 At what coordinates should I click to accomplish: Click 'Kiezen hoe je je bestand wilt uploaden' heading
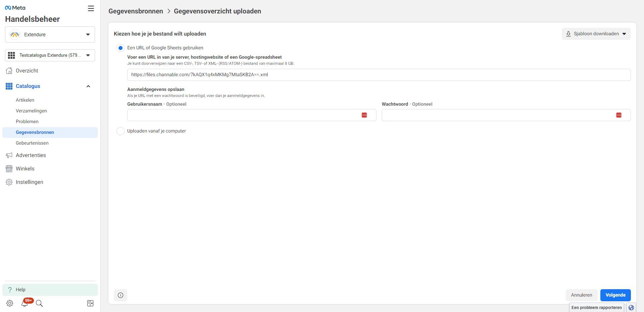click(x=160, y=34)
